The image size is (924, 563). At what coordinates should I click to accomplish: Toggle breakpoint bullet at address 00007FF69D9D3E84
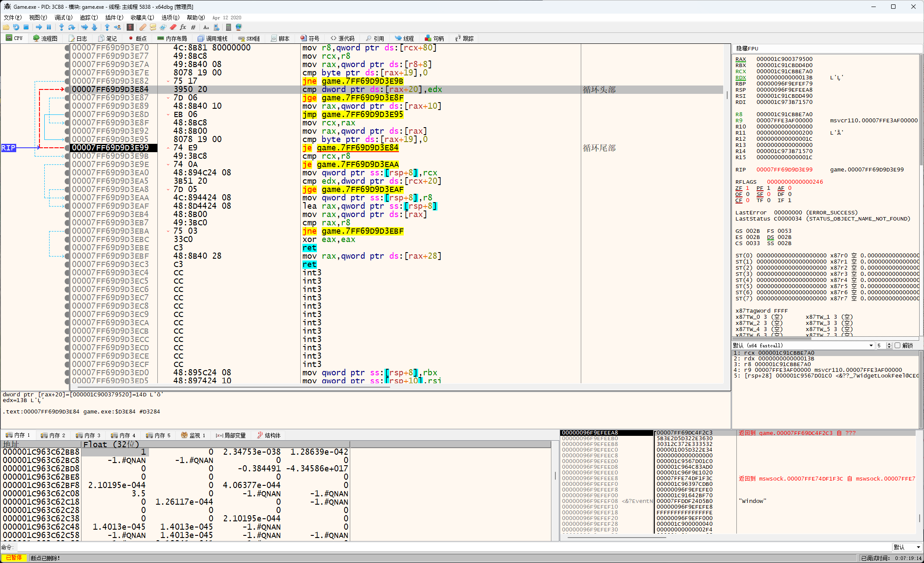click(67, 89)
